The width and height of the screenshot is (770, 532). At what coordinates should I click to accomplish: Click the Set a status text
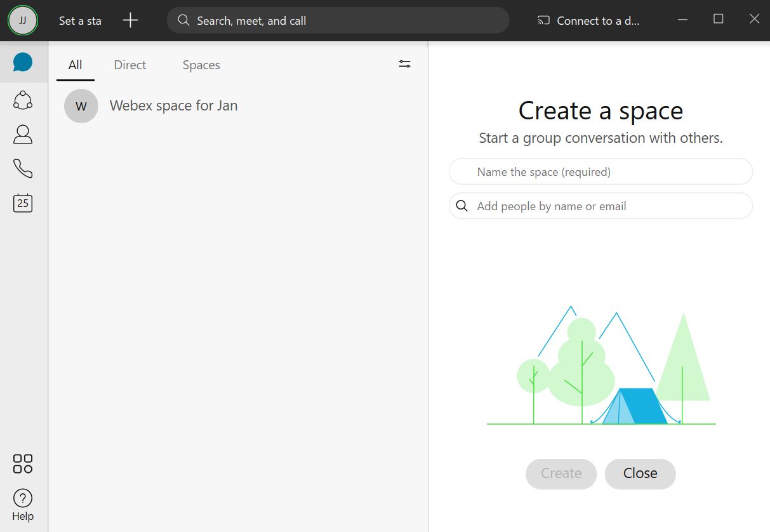coord(80,21)
